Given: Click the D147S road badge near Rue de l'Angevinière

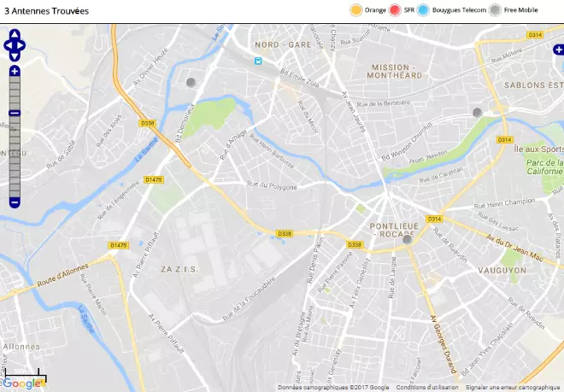Looking at the screenshot, I should pos(154,179).
